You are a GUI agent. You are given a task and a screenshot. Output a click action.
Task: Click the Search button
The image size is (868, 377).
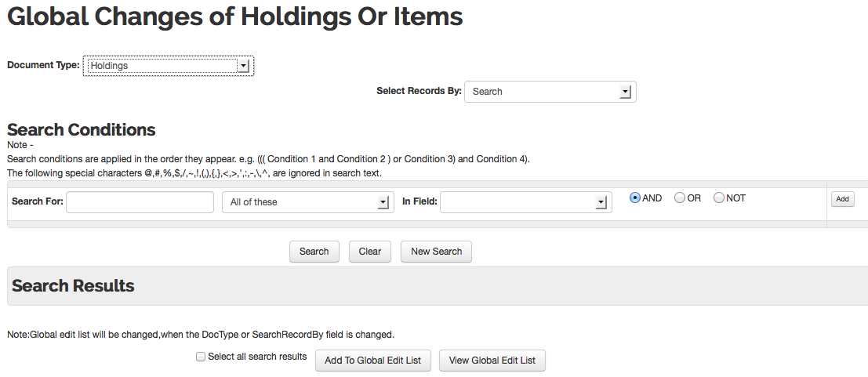(314, 252)
